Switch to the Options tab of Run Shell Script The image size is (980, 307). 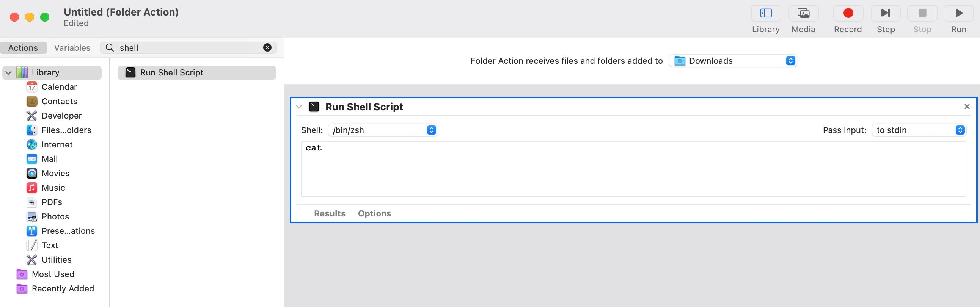[374, 213]
